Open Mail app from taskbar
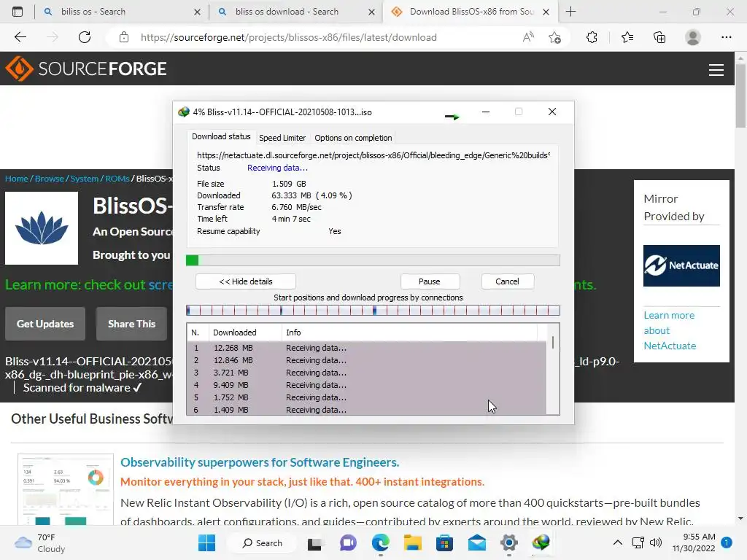747x560 pixels. (476, 542)
